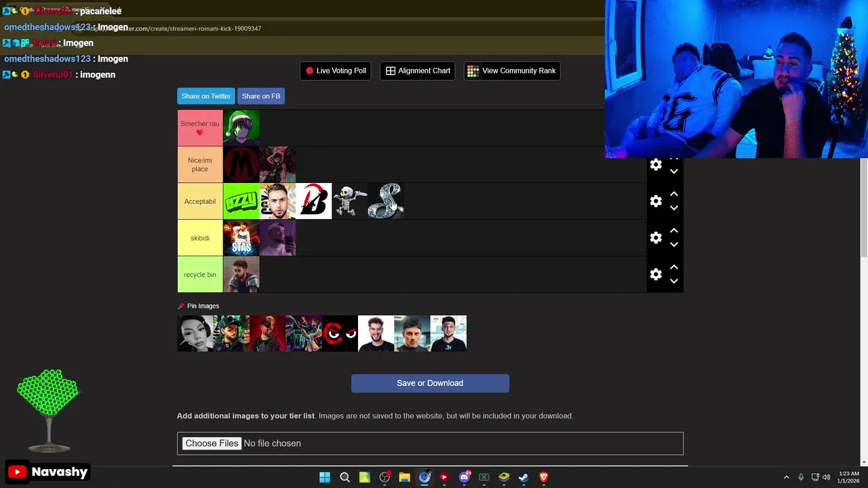Open the Alignment Chart view
Screen dimensions: 868x488
[x=418, y=70]
